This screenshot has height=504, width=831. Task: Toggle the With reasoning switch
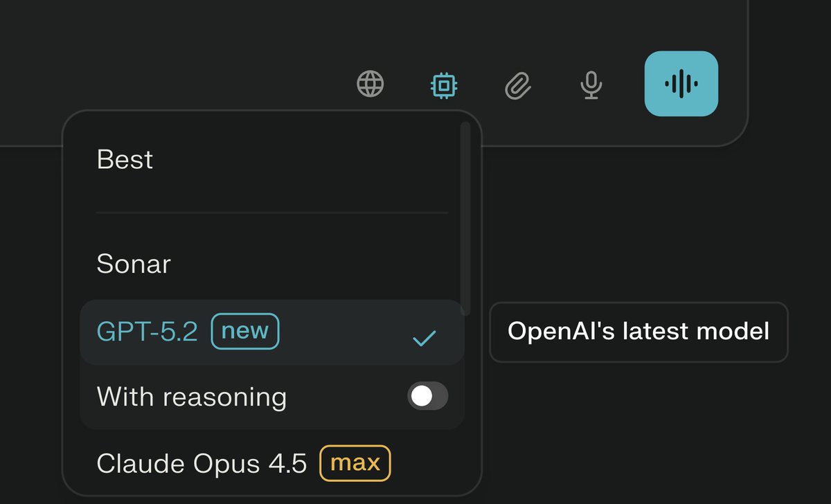tap(427, 396)
